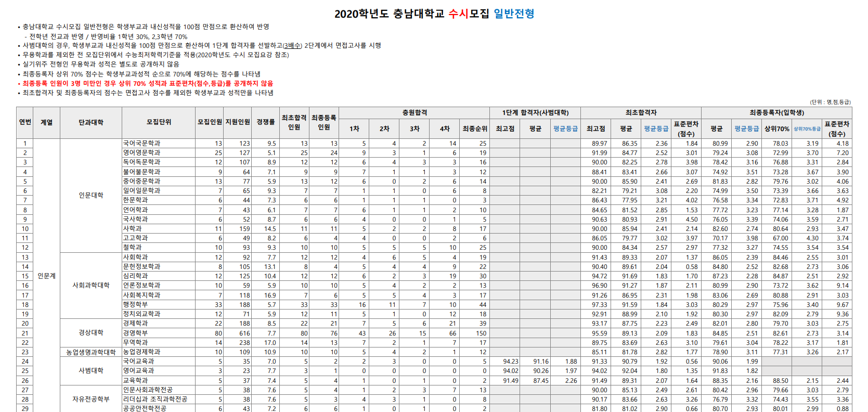868x412 pixels.
Task: Select the '충원합격' group header
Action: point(414,112)
